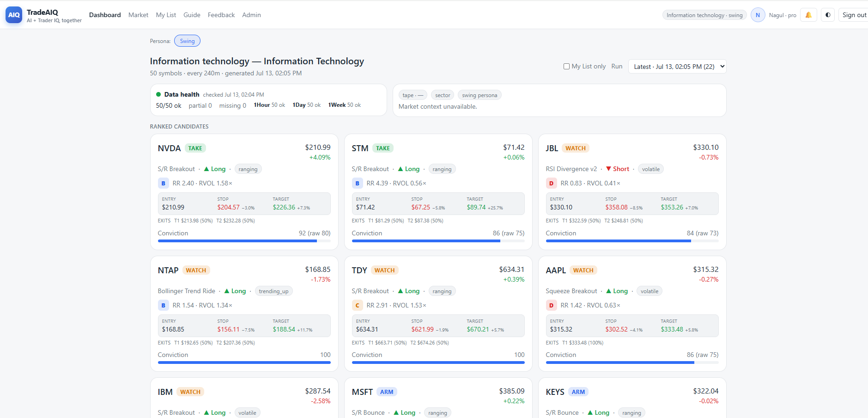This screenshot has width=868, height=418.
Task: Click NVDA +4.09% change value
Action: [x=320, y=157]
